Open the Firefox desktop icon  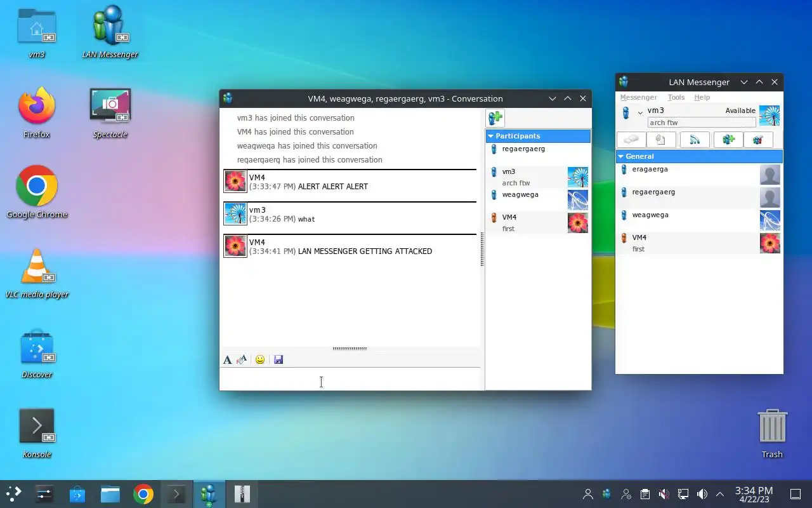[x=37, y=112]
